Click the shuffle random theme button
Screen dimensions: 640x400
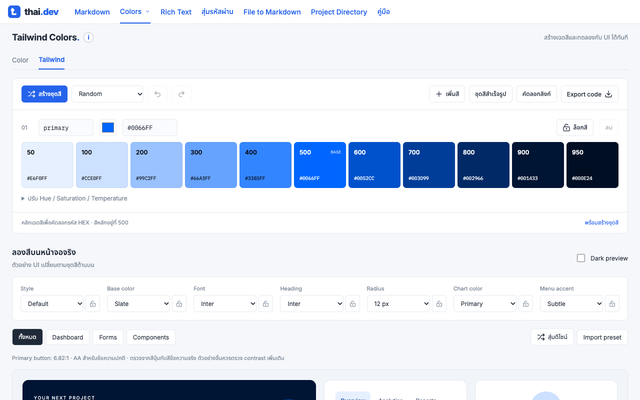[x=552, y=337]
